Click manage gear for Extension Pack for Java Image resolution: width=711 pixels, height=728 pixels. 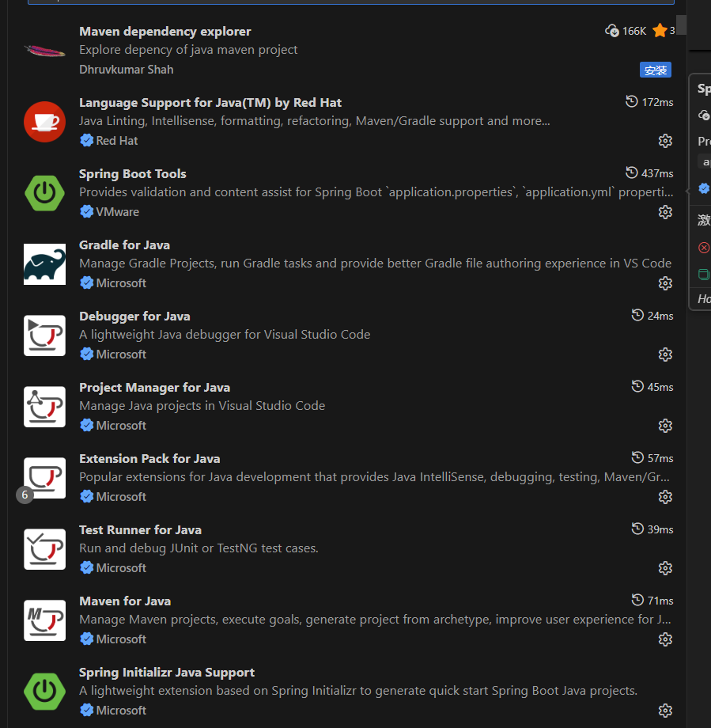665,497
